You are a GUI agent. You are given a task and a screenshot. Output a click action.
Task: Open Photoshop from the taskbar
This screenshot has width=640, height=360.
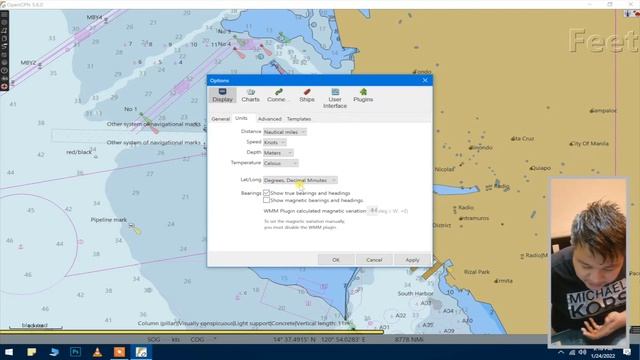[76, 352]
